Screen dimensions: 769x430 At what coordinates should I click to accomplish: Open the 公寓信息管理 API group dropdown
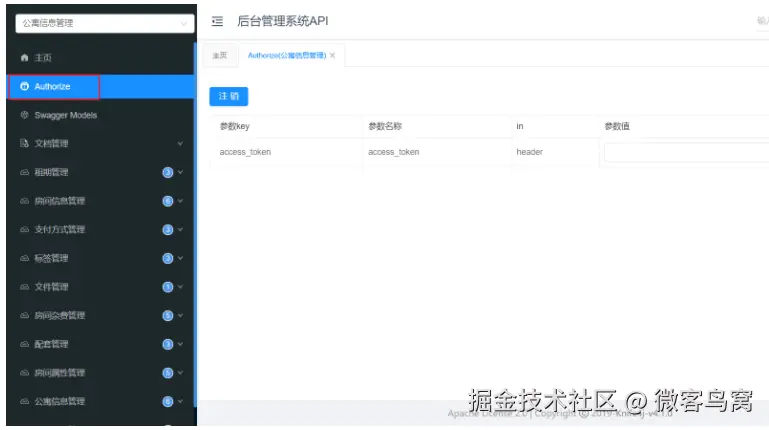tap(104, 23)
